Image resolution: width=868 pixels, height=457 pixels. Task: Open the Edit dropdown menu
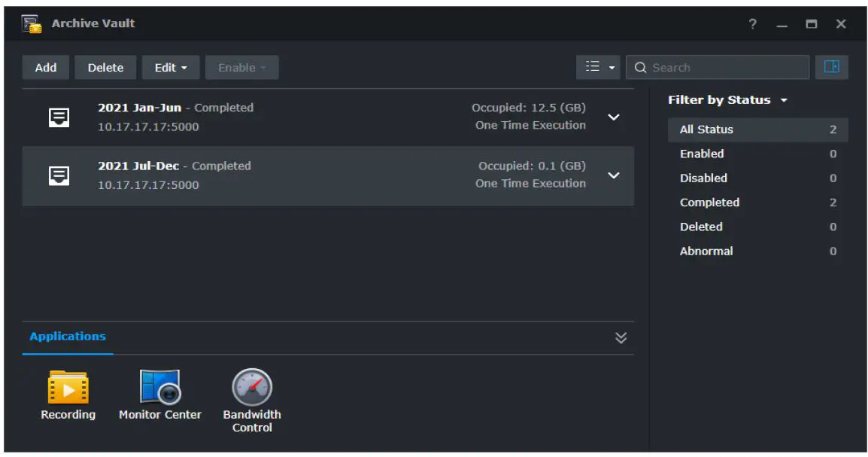coord(171,68)
